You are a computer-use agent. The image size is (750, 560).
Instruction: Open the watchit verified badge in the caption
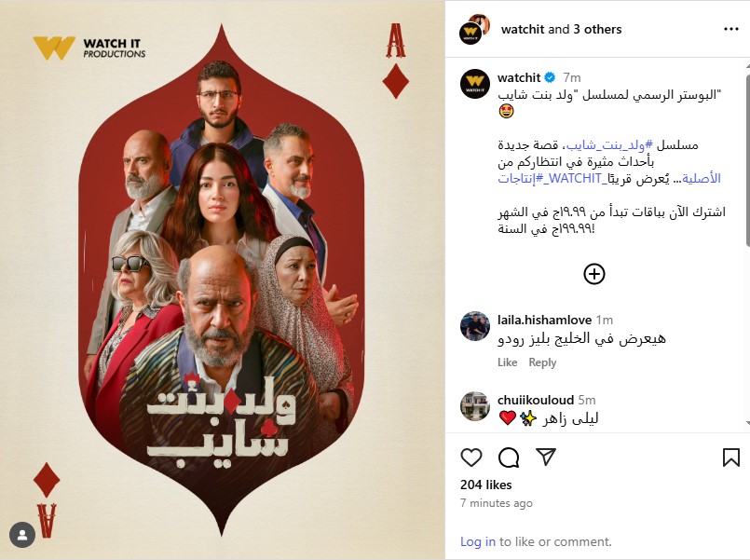550,77
